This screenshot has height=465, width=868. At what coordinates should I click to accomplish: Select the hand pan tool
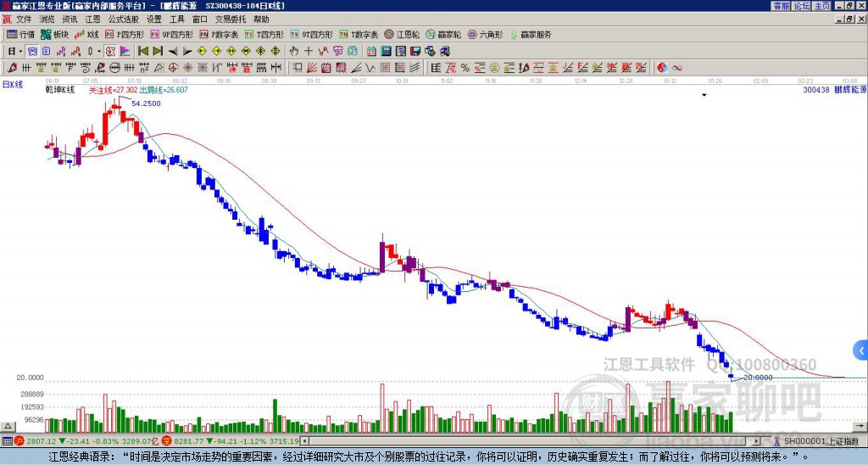click(294, 52)
